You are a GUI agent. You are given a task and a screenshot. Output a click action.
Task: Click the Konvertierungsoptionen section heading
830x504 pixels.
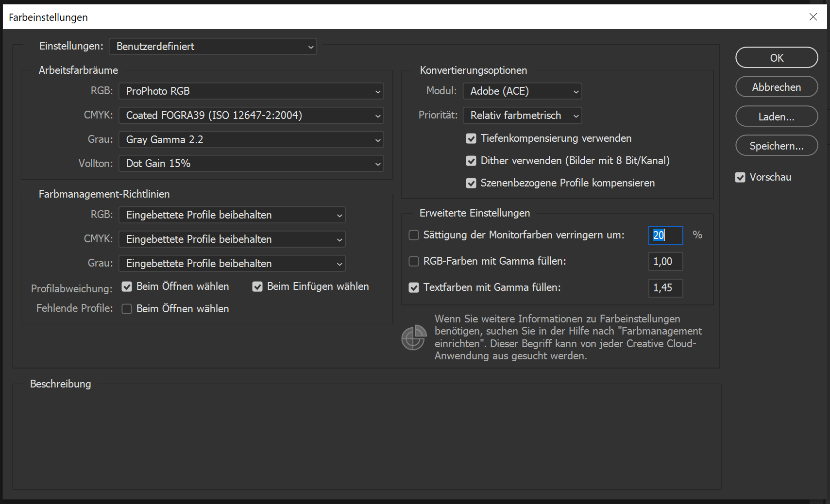coord(474,70)
